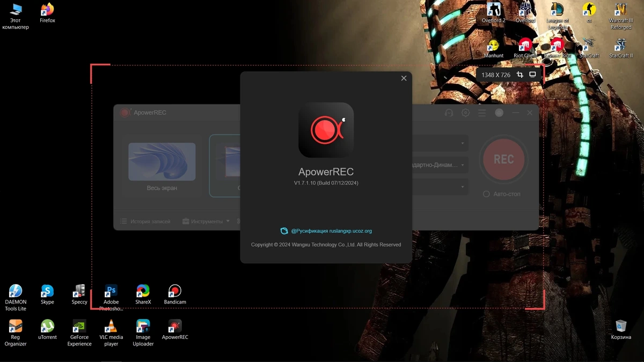The width and height of the screenshot is (644, 362).
Task: Expand the Инструменты dropdown menu
Action: point(206,221)
